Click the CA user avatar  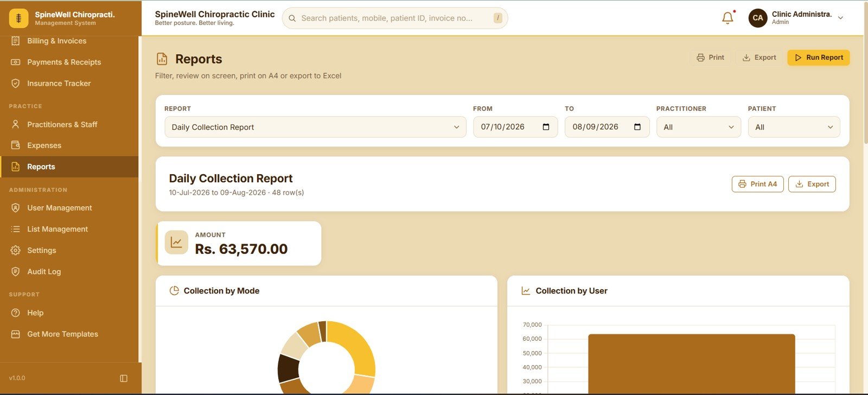(758, 18)
